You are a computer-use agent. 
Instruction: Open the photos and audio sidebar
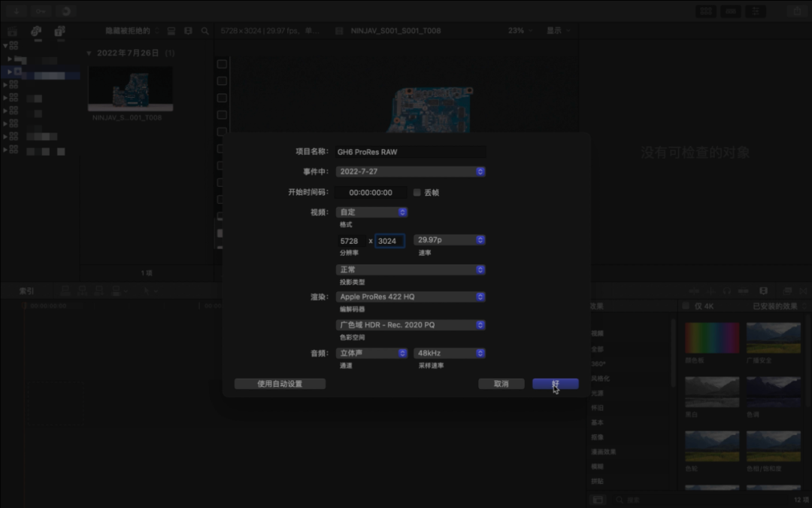pyautogui.click(x=36, y=31)
